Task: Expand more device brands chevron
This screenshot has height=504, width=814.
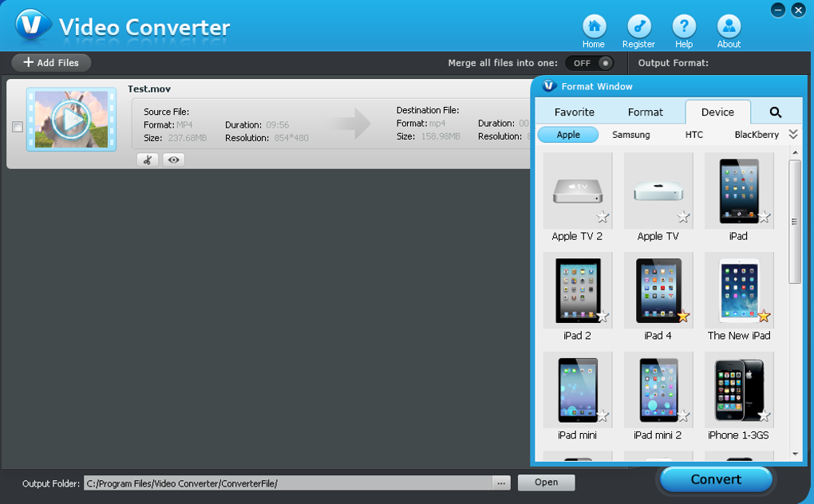Action: click(x=792, y=135)
